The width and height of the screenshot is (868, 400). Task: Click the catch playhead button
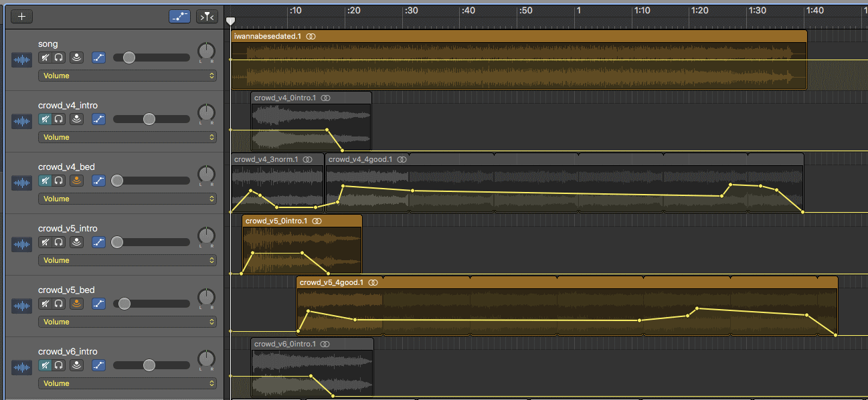(207, 17)
